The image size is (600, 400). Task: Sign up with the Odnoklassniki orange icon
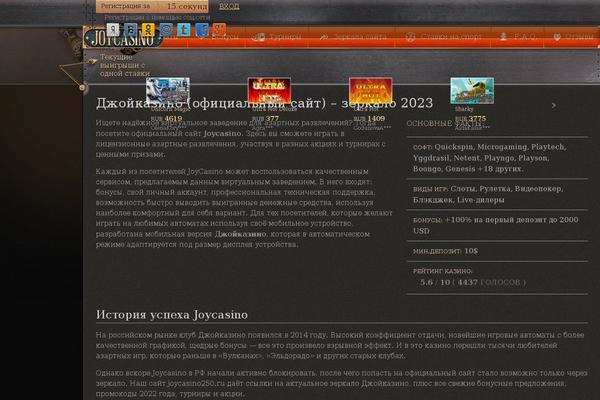click(x=148, y=29)
